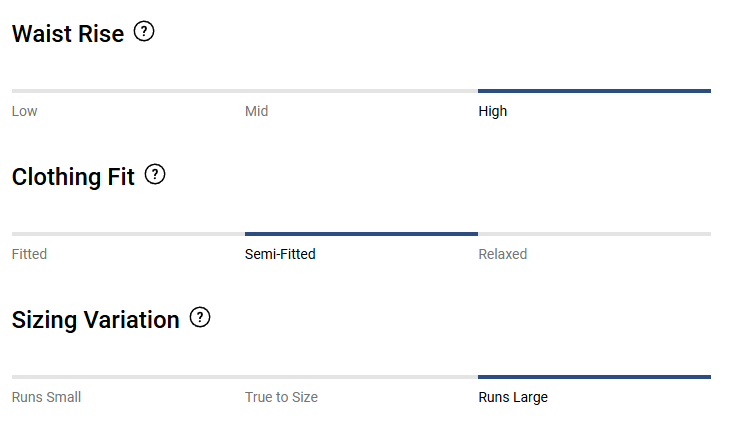Click the blue highlighted bar above High
This screenshot has width=735, height=437.
[x=594, y=91]
